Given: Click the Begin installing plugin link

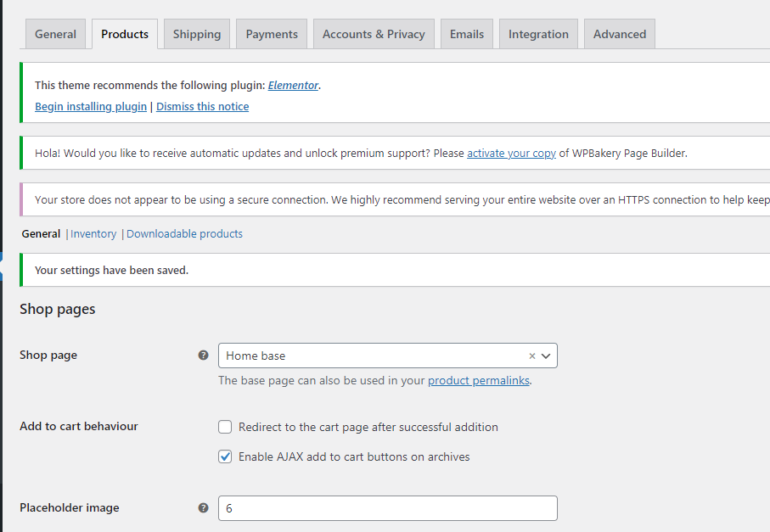Looking at the screenshot, I should [91, 107].
